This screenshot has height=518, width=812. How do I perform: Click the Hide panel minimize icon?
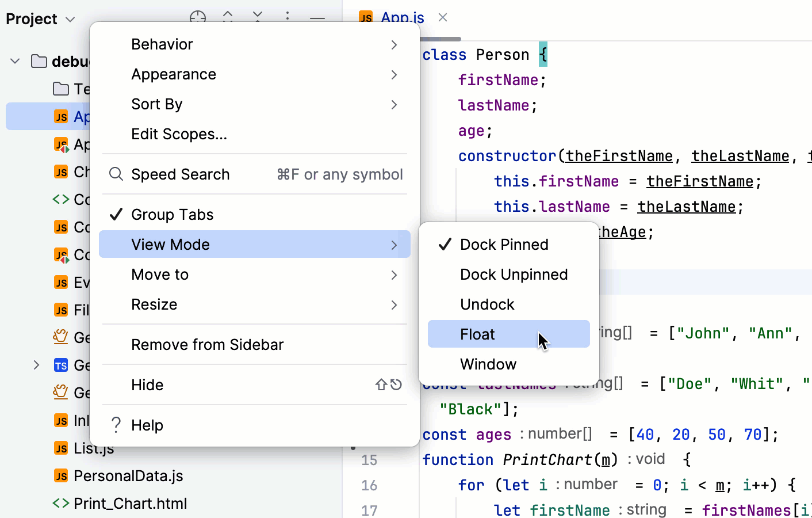tap(317, 18)
